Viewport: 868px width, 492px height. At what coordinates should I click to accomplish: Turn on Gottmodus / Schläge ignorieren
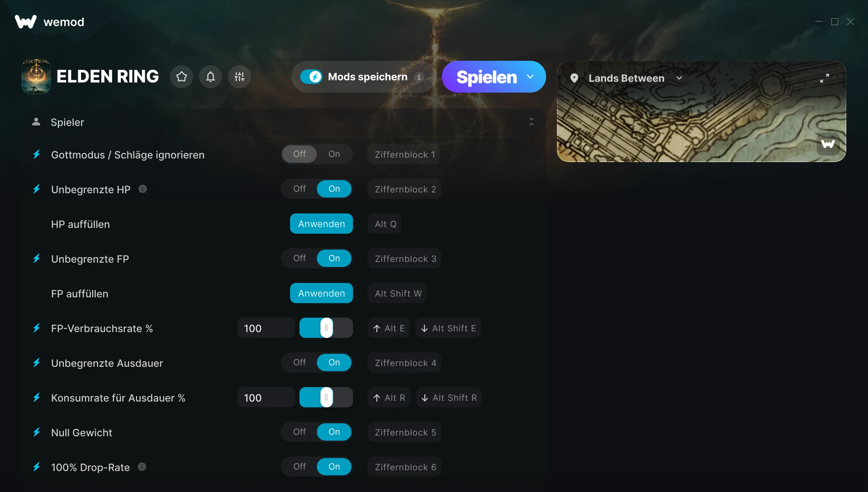pyautogui.click(x=334, y=154)
